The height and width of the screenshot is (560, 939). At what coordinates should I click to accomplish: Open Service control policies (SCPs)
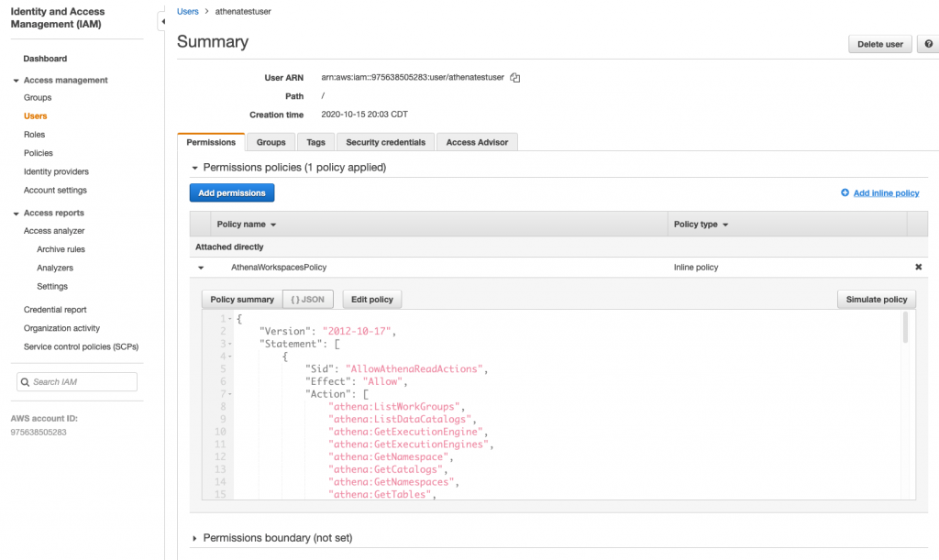(81, 347)
